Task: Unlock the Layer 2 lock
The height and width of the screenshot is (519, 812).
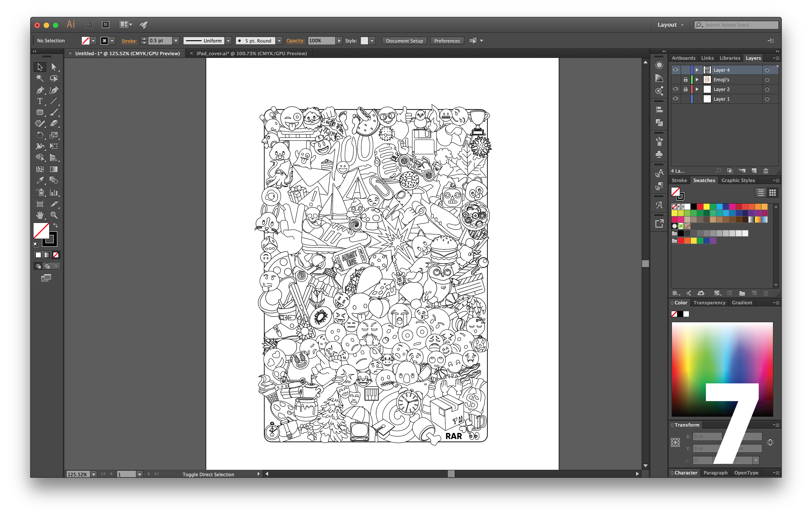Action: tap(685, 89)
